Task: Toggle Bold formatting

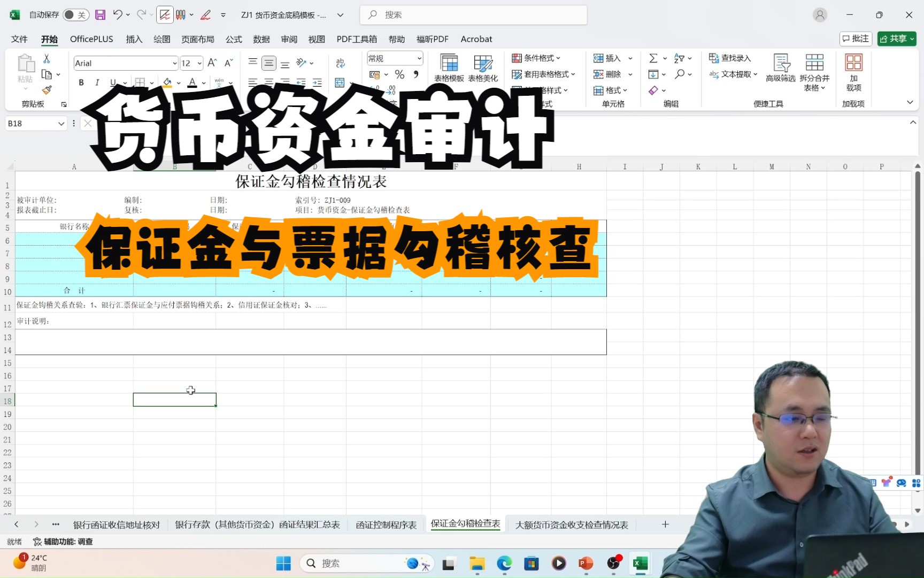Action: tap(81, 82)
